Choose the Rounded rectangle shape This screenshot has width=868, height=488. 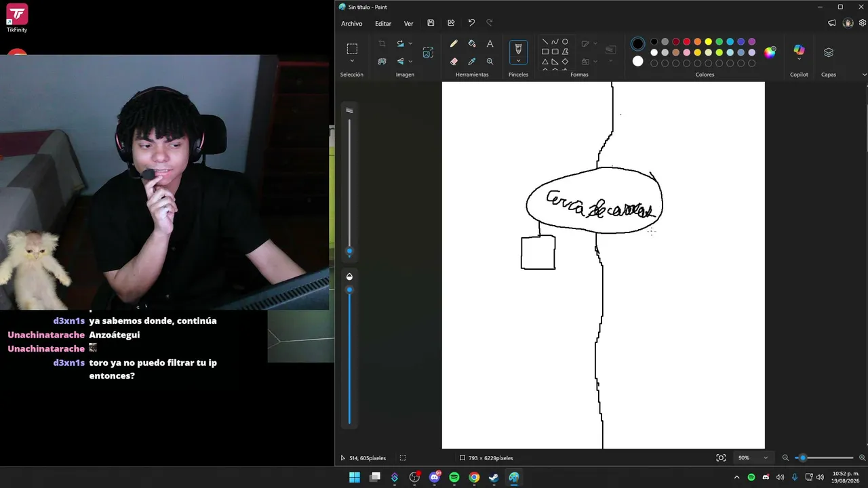click(555, 52)
